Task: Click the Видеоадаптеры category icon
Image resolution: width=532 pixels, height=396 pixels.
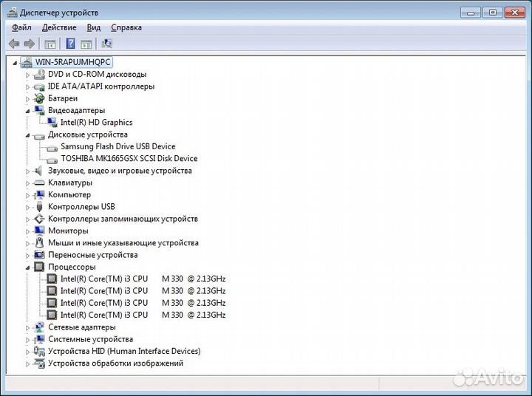Action: pyautogui.click(x=39, y=110)
